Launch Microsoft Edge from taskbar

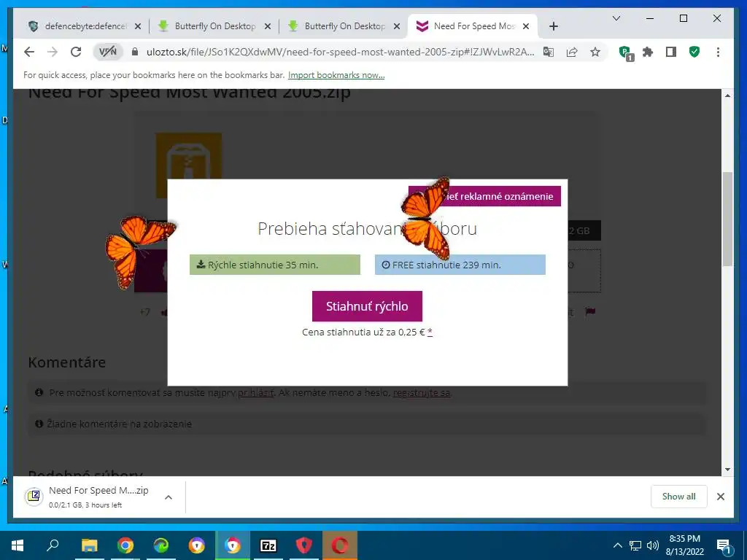tap(161, 545)
